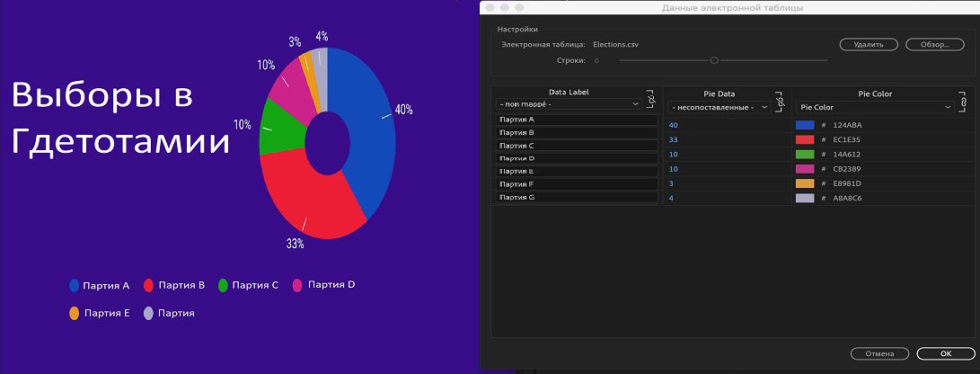Click the hex code A8A8C6
This screenshot has width=980, height=374.
(x=847, y=199)
